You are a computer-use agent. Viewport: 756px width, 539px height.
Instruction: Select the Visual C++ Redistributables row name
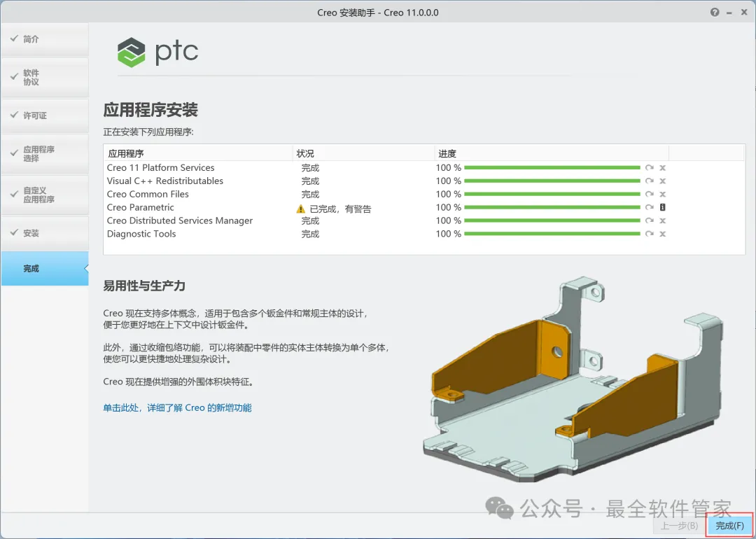[x=165, y=181]
